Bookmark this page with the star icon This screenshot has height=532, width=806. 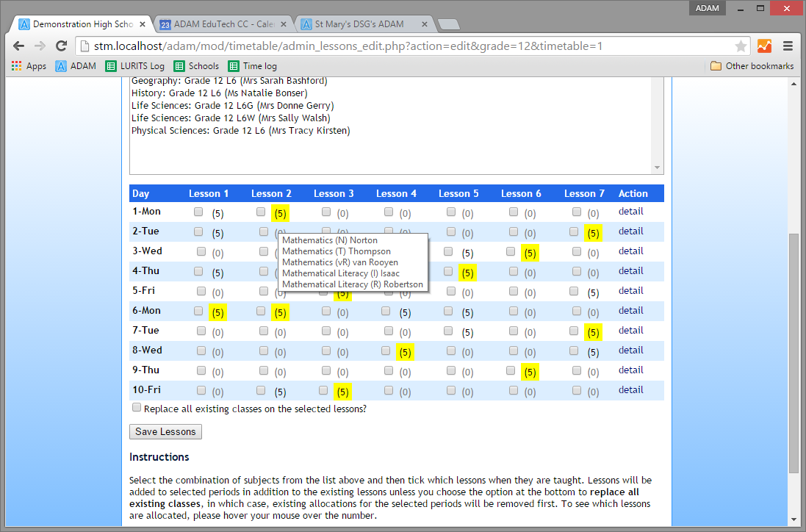click(x=741, y=46)
